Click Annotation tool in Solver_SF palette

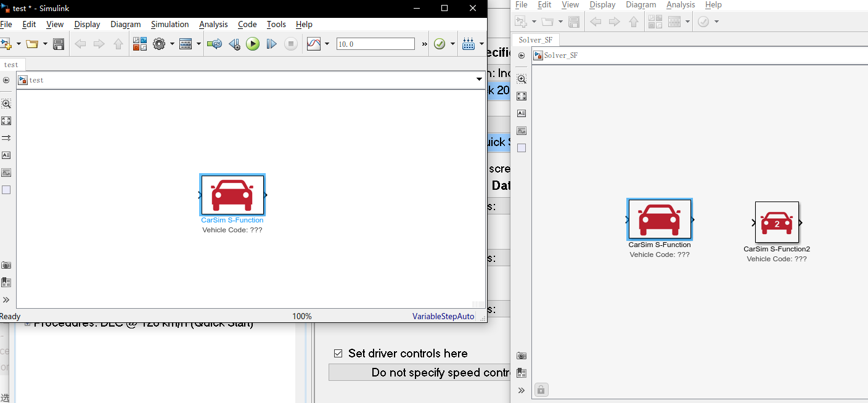tap(522, 113)
